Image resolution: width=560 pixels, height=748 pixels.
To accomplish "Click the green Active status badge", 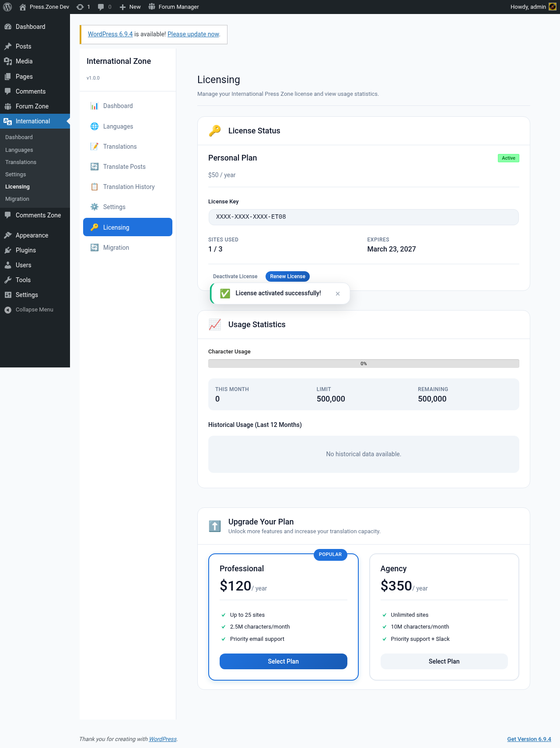I will 508,158.
